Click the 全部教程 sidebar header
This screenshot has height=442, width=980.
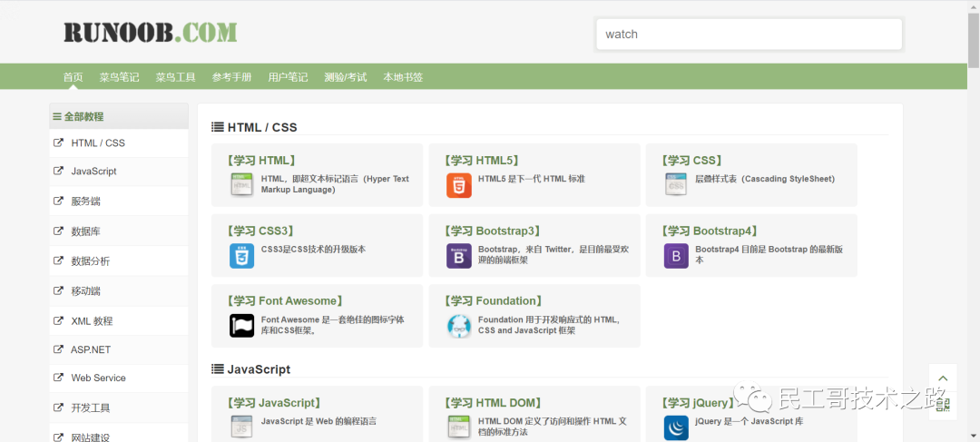[119, 116]
